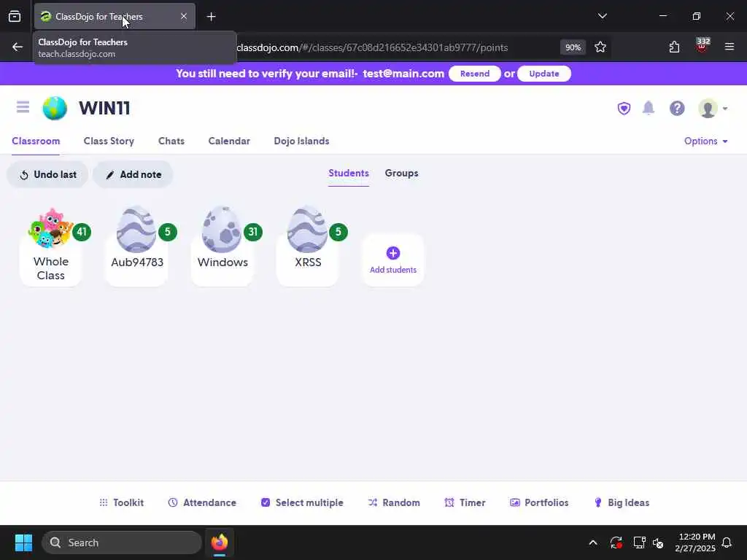Open the help question mark icon
The width and height of the screenshot is (747, 560).
coord(677,109)
